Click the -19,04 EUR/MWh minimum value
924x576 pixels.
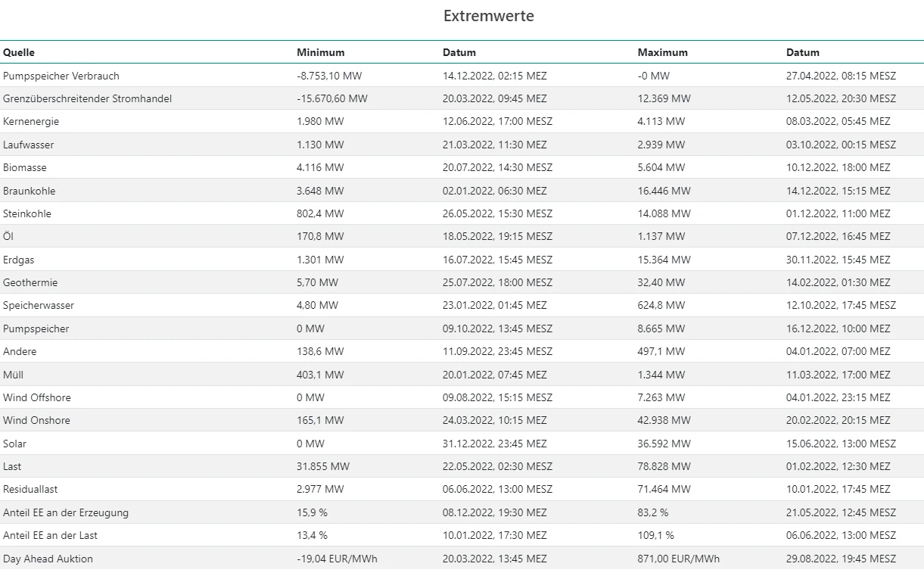coord(337,559)
